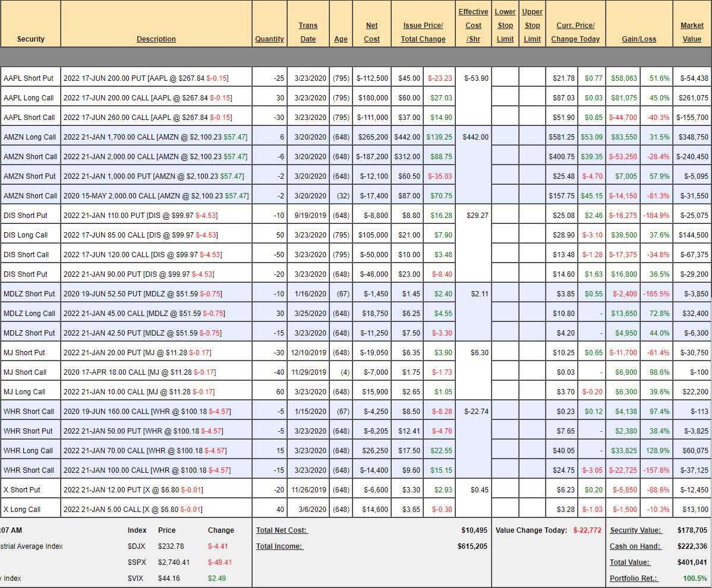
Task: Click the Description column header
Action: point(156,39)
